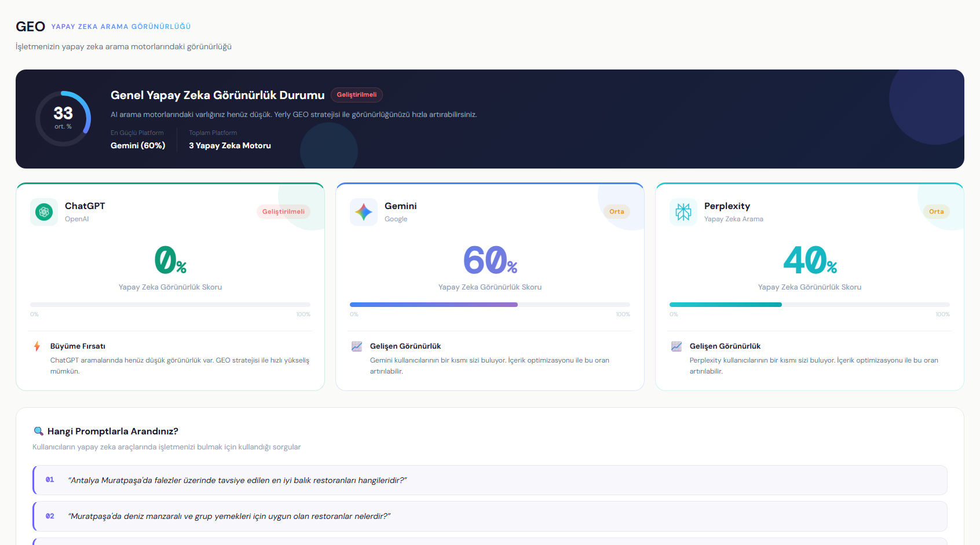980x545 pixels.
Task: Click the 02 prompt number label
Action: (x=50, y=516)
